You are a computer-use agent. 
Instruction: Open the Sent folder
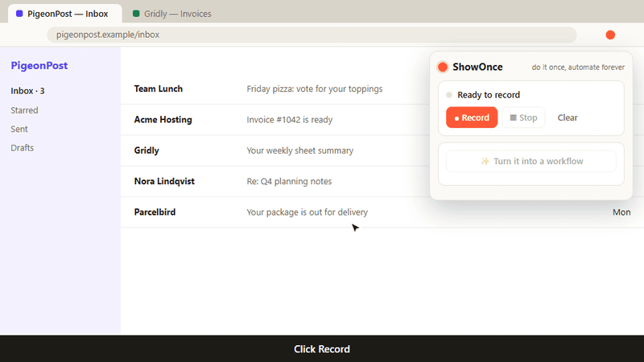[x=19, y=129]
